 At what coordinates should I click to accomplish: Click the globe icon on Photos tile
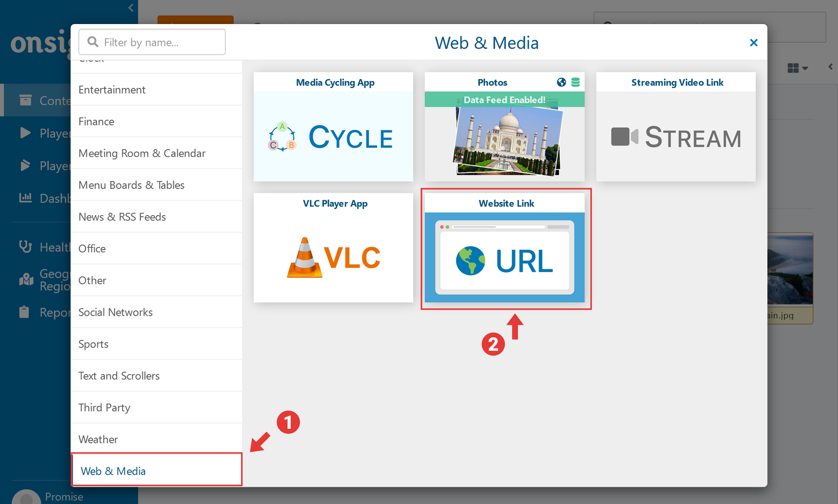click(x=561, y=82)
